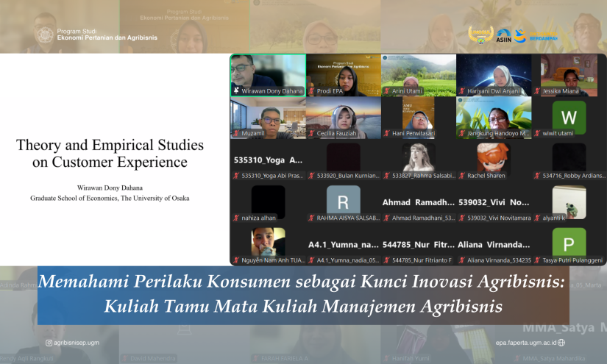Select Hariyani Dwi Anjani's video tile
Image resolution: width=607 pixels, height=364 pixels.
pyautogui.click(x=493, y=74)
